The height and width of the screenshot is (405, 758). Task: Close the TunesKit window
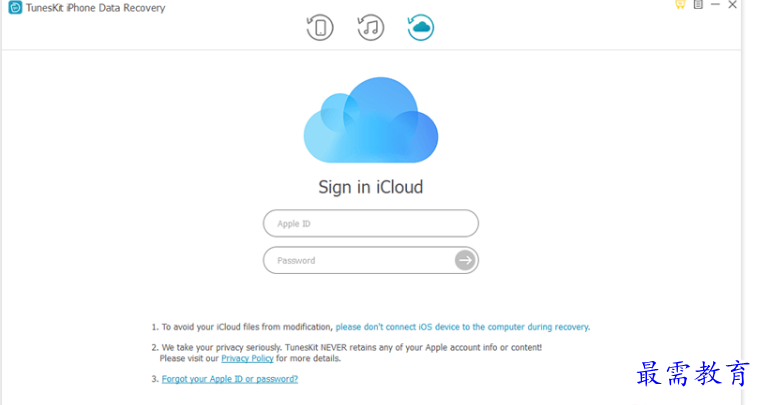point(732,5)
